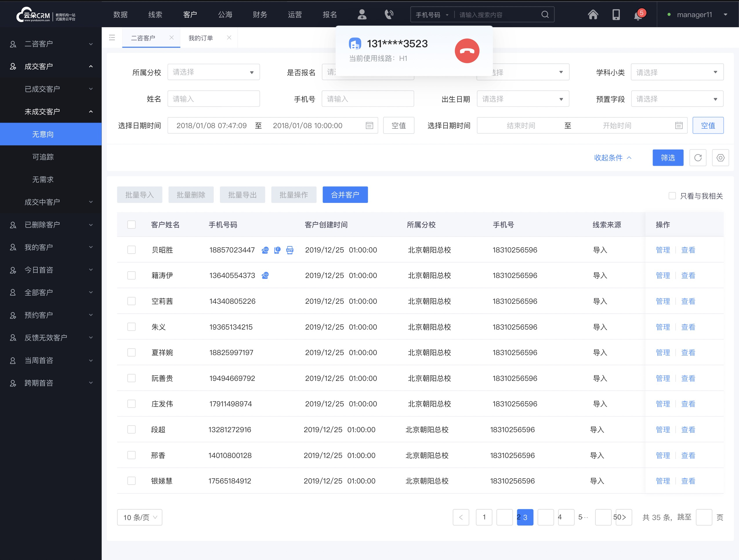Check the checkbox for row 朱义
Viewport: 739px width, 560px height.
point(131,327)
